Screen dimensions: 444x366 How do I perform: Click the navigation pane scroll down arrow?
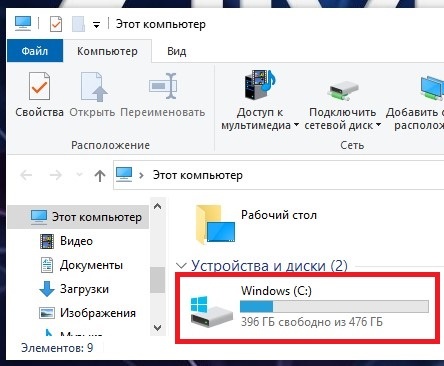[x=157, y=328]
